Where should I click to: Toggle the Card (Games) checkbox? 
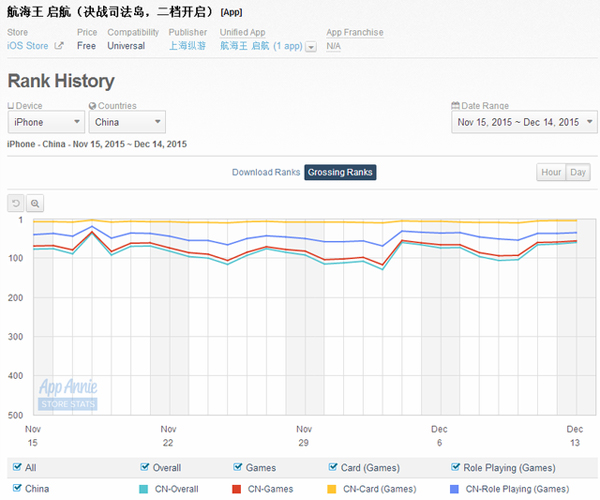pos(333,467)
